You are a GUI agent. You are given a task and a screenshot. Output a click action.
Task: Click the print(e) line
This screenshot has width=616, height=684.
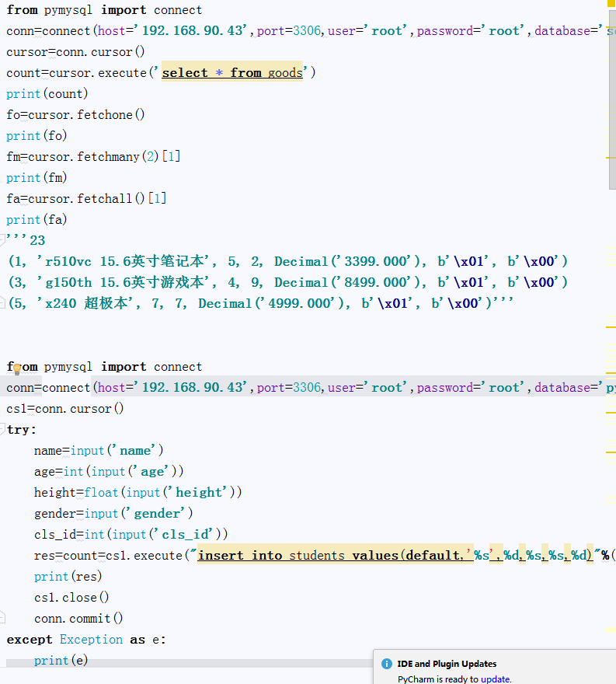[x=61, y=660]
